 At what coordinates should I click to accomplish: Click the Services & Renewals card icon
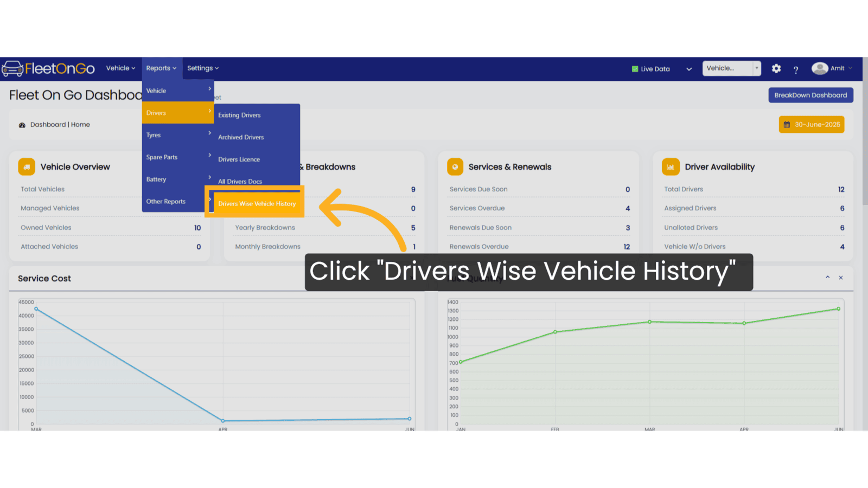[x=455, y=167]
